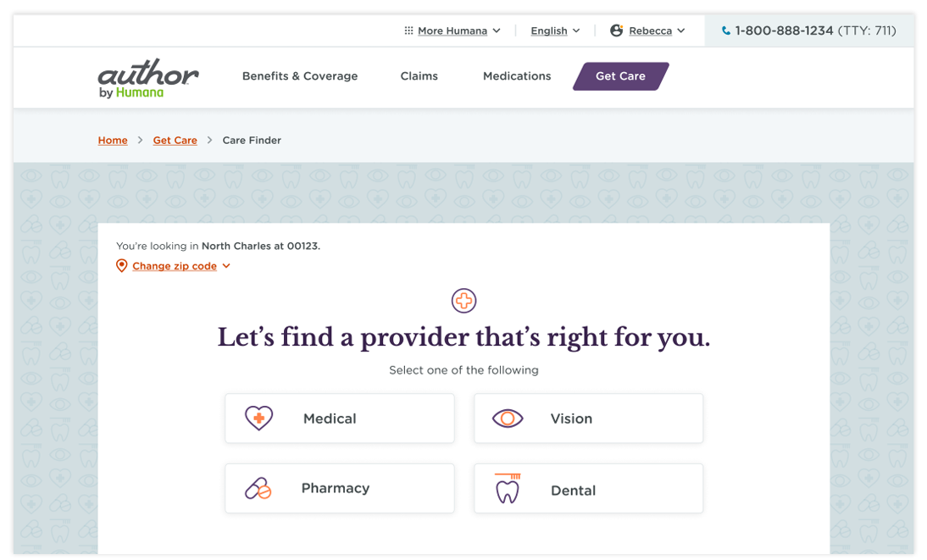Click the location pin icon by Change zip code

click(122, 266)
